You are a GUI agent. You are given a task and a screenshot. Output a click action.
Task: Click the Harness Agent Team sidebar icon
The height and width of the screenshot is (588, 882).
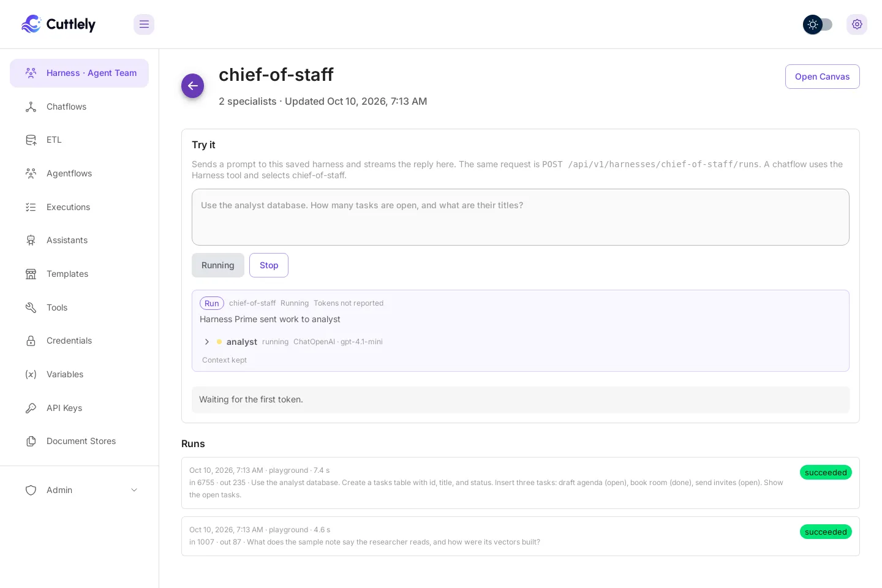point(31,73)
